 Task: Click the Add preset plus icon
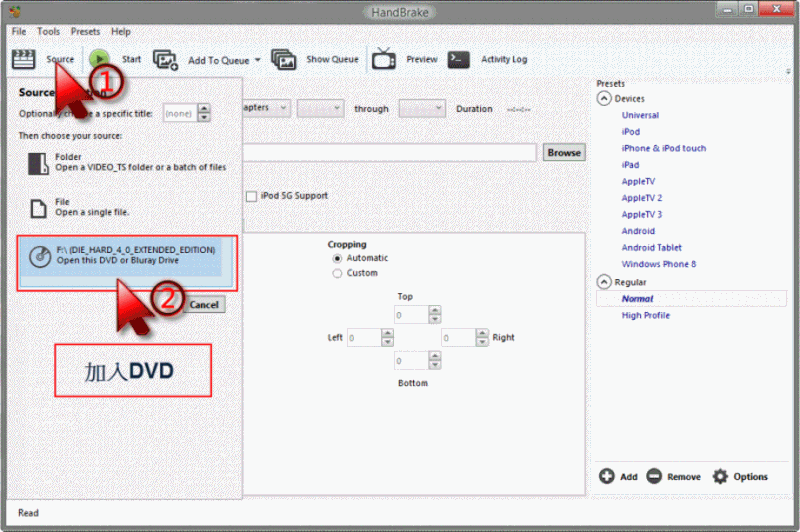[607, 476]
